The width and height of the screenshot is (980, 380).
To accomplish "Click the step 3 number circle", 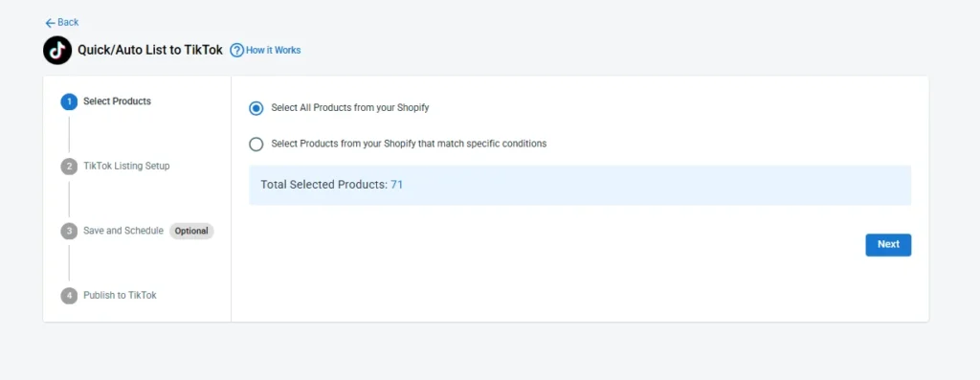I will tap(69, 232).
